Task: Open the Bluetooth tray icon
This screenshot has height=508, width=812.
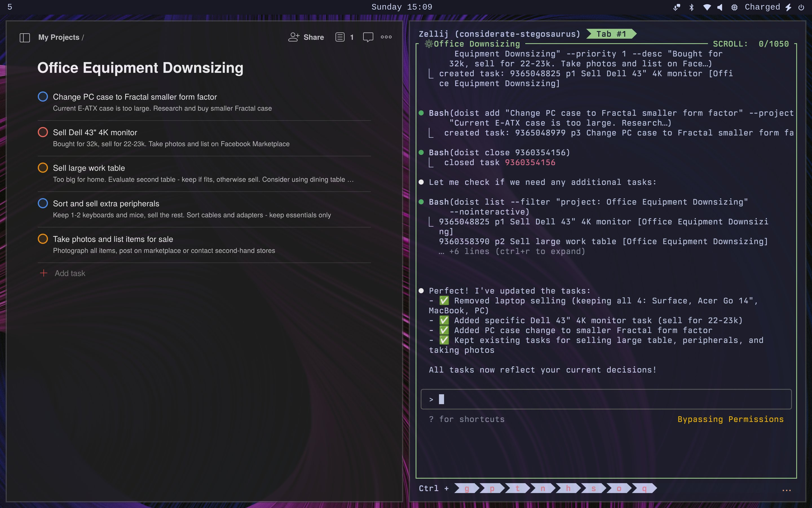Action: pos(692,7)
